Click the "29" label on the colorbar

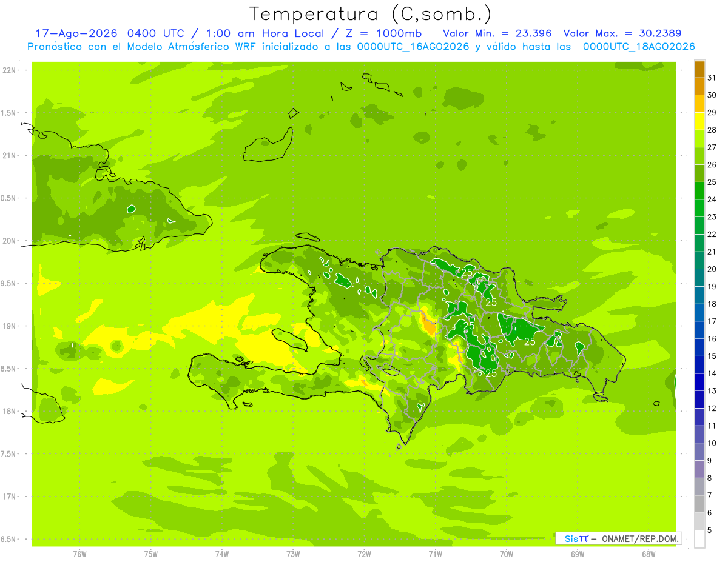(x=712, y=113)
